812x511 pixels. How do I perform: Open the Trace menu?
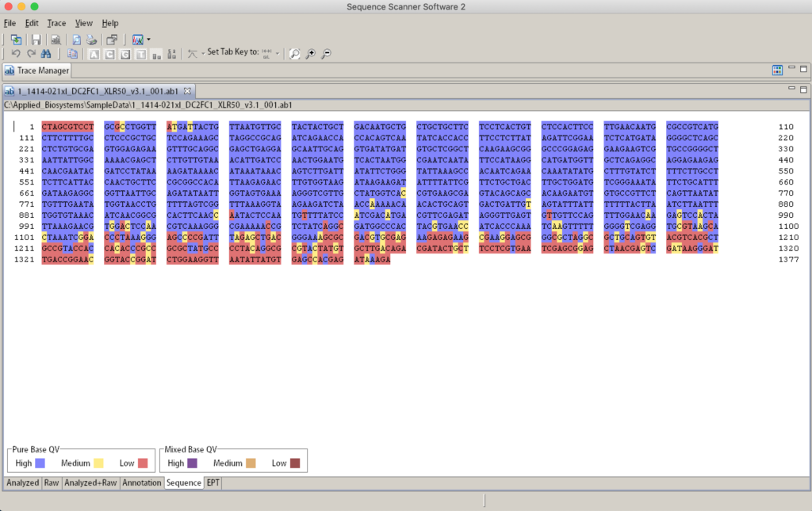pyautogui.click(x=56, y=24)
